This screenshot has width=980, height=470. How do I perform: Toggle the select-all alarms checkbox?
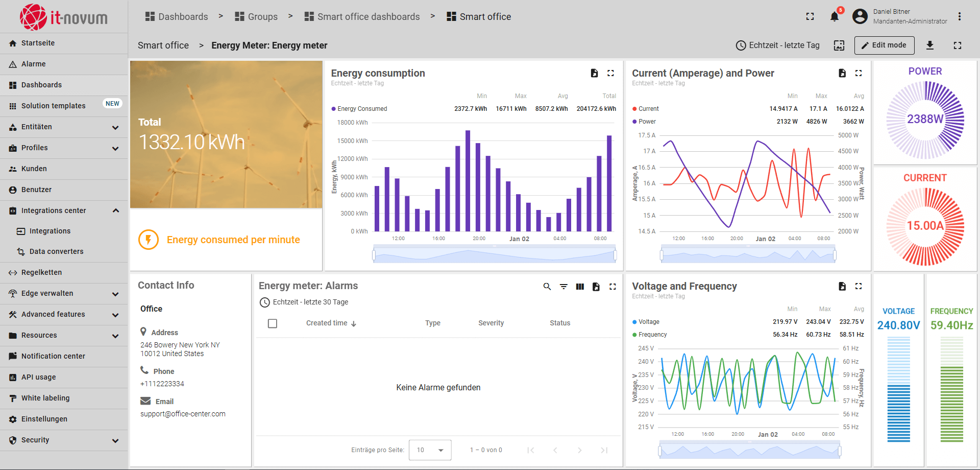pyautogui.click(x=273, y=323)
